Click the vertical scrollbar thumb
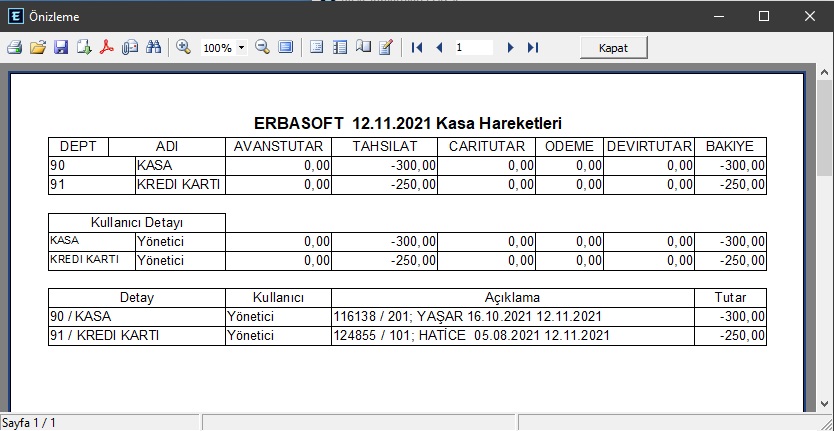 (x=825, y=128)
